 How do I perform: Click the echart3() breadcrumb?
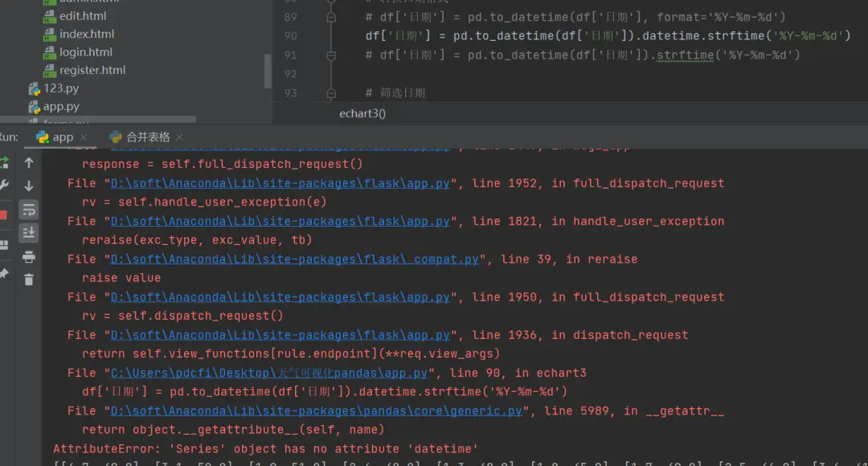click(362, 113)
